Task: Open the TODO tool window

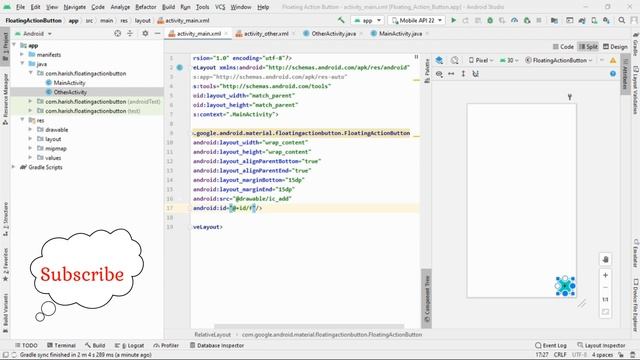Action: coord(26,345)
